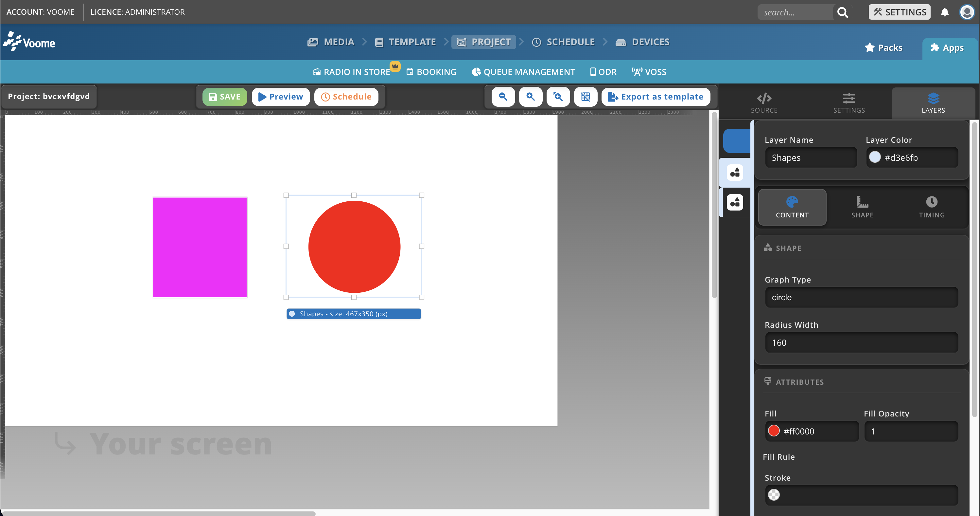Open the SHAPE ruler tab
The image size is (980, 516).
tap(862, 207)
